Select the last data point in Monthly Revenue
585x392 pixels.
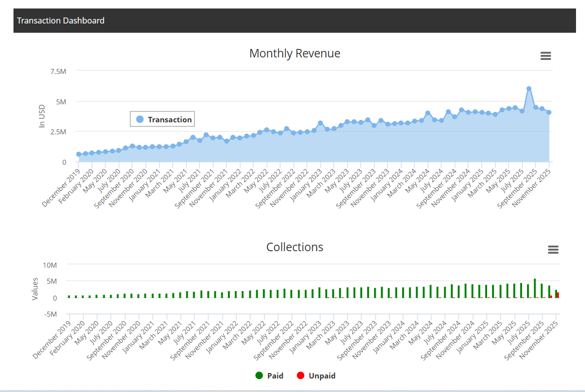[x=549, y=112]
